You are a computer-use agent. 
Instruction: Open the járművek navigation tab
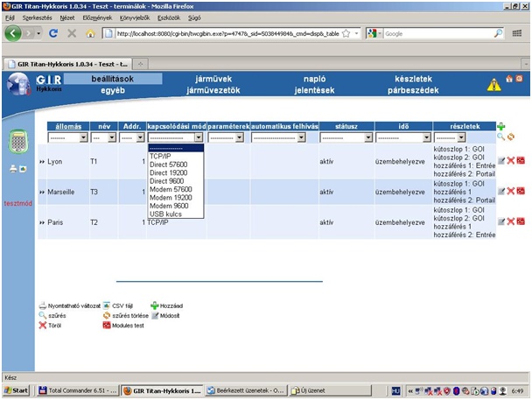click(x=213, y=79)
